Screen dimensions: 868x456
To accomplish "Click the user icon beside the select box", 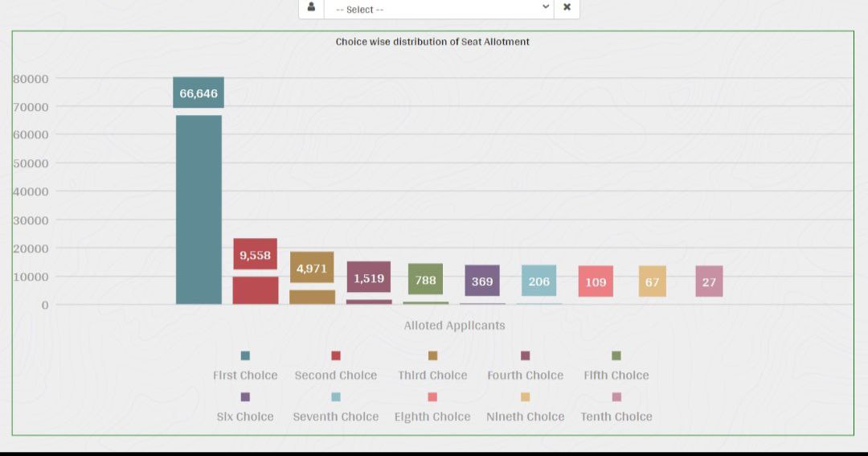I will 311,7.
